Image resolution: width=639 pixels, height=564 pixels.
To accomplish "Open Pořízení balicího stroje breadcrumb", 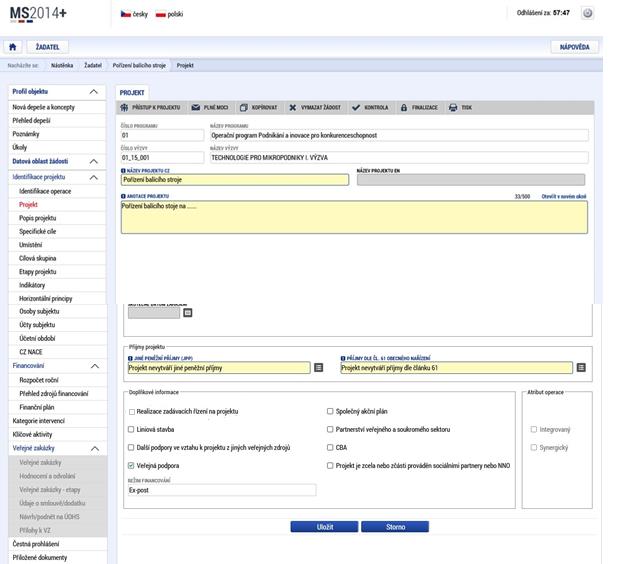I will point(139,65).
